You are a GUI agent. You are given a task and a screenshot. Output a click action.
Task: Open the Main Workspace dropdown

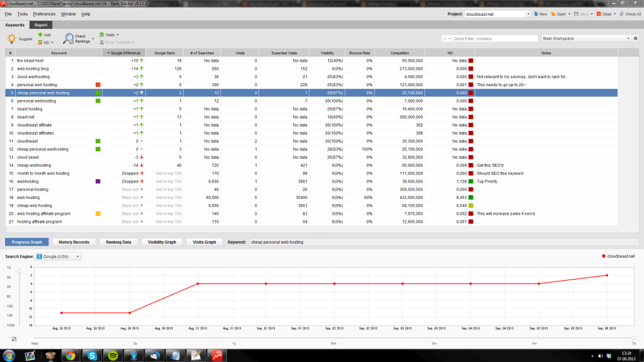(586, 38)
